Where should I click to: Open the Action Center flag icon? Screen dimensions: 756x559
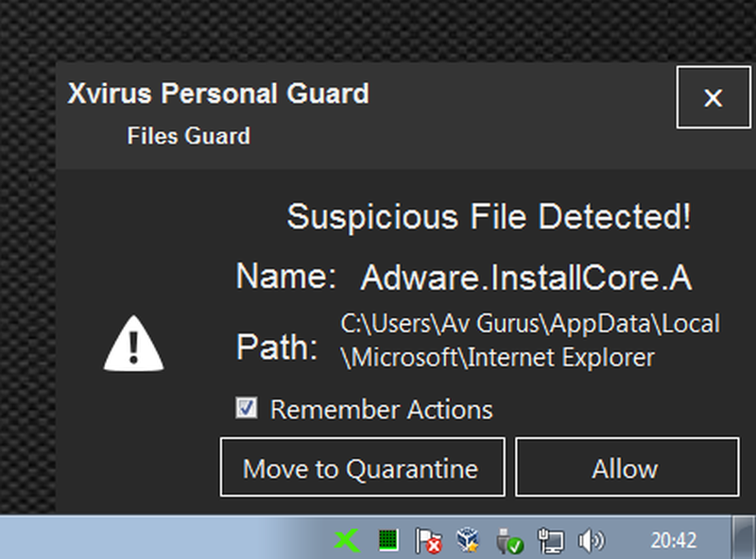pos(428,541)
